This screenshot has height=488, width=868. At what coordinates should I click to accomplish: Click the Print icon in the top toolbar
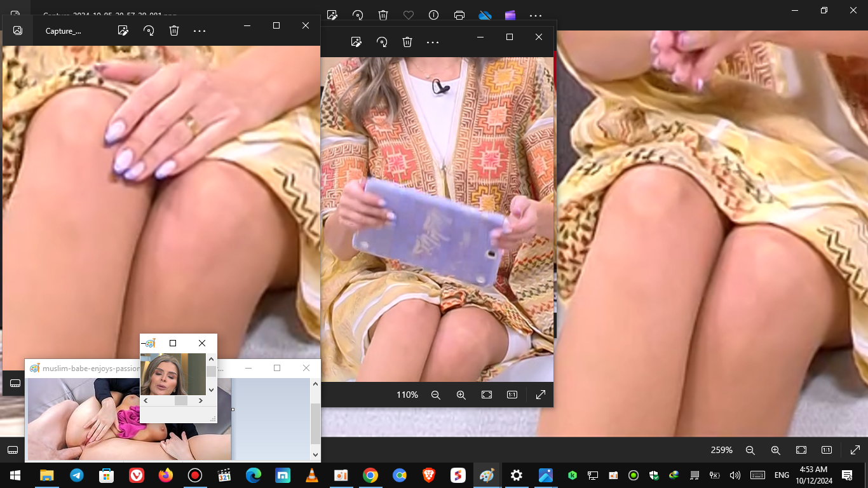tap(459, 15)
